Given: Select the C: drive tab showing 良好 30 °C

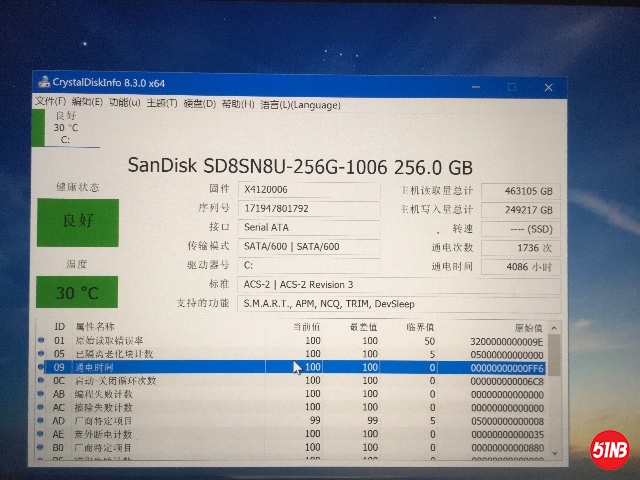Looking at the screenshot, I should click(66, 127).
